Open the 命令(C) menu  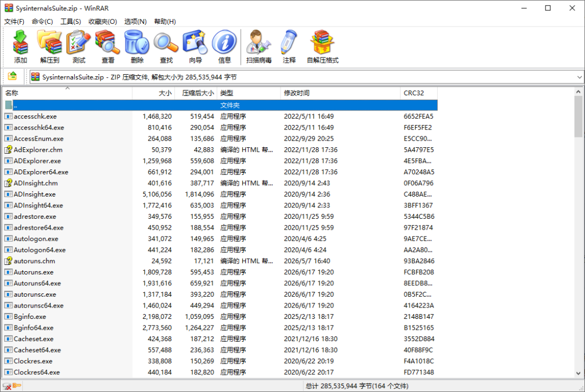[42, 22]
